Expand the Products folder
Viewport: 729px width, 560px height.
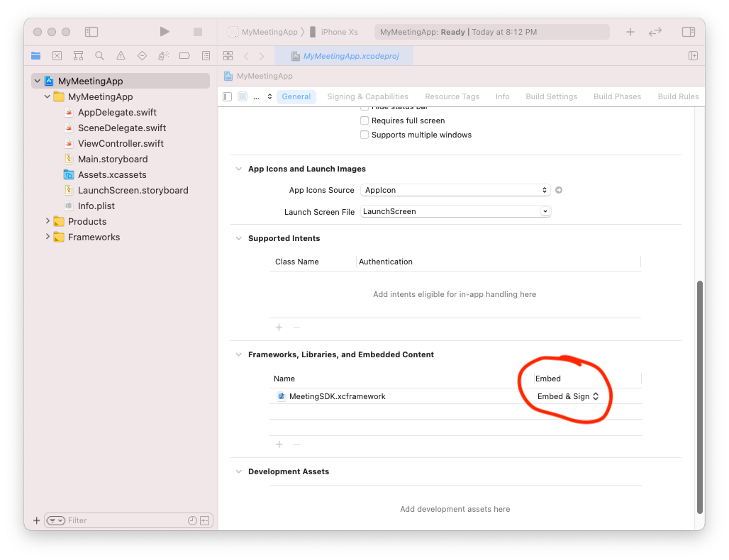point(47,221)
